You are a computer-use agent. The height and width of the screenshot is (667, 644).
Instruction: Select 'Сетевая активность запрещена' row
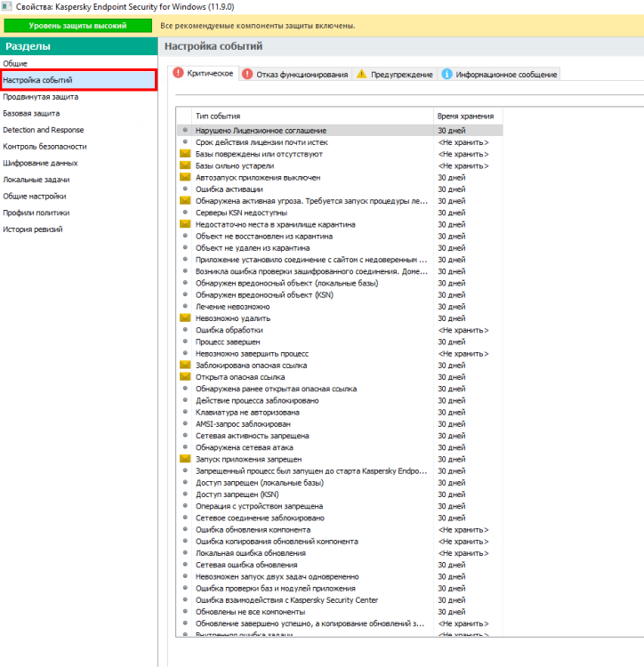[340, 436]
